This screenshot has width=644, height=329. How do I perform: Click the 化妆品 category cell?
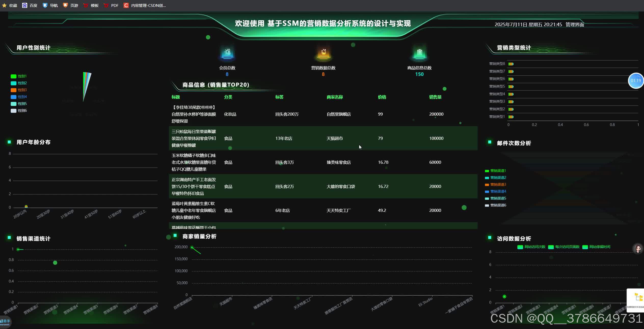click(x=230, y=114)
